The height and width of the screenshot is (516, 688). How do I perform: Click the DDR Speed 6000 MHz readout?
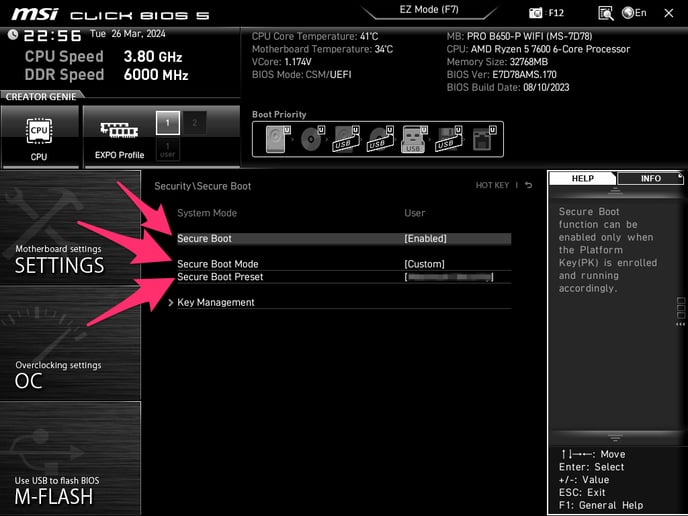coord(107,75)
